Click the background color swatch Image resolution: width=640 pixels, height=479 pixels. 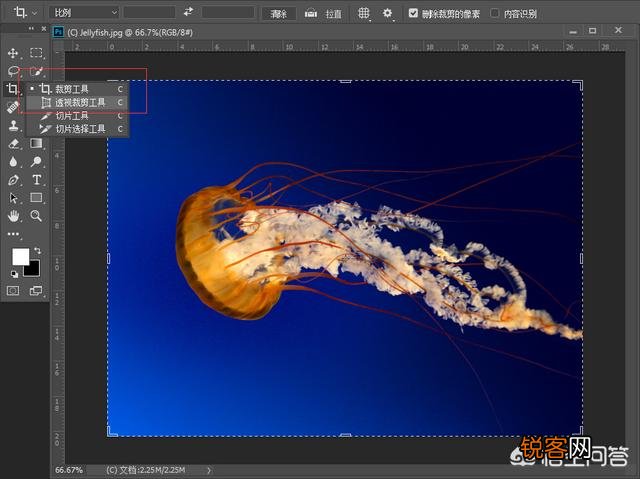tap(33, 269)
